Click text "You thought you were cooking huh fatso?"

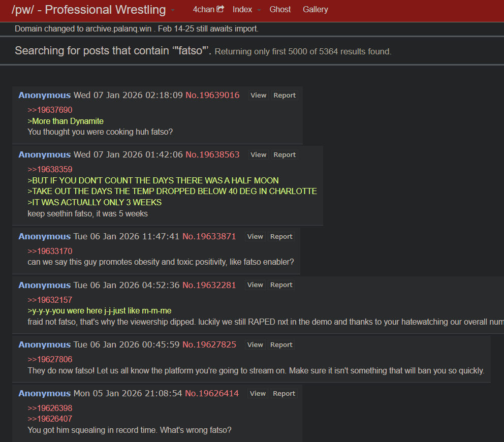pos(100,132)
